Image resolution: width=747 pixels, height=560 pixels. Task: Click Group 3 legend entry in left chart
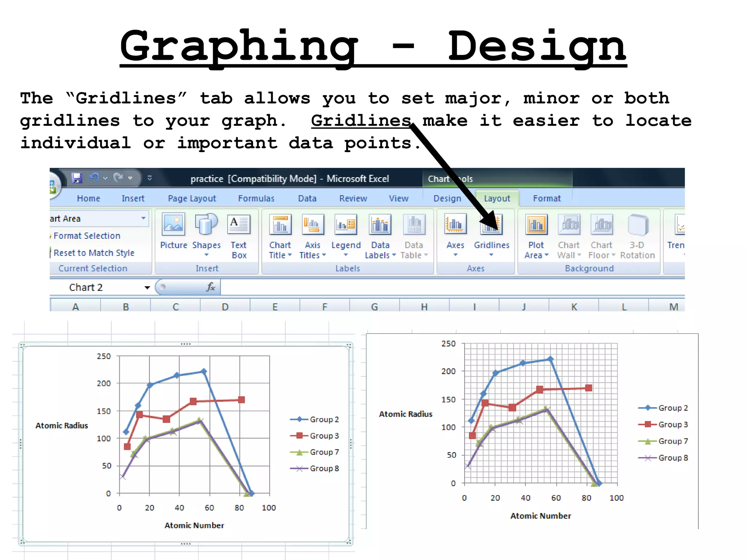[x=314, y=436]
